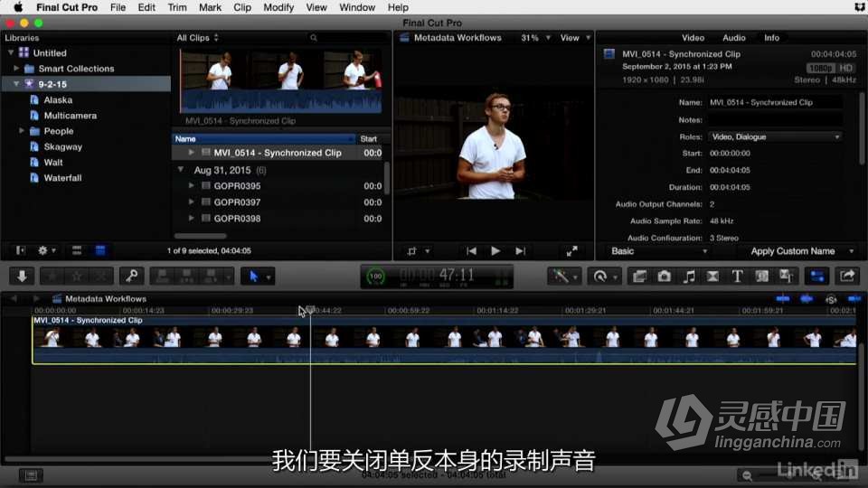Toggle timeline audio skimming button
The width and height of the screenshot is (868, 488).
pyautogui.click(x=807, y=299)
